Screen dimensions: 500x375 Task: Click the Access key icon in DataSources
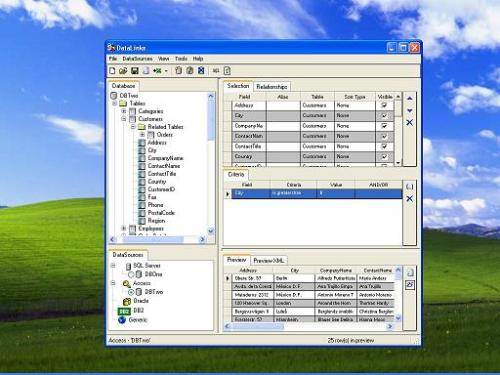[126, 284]
